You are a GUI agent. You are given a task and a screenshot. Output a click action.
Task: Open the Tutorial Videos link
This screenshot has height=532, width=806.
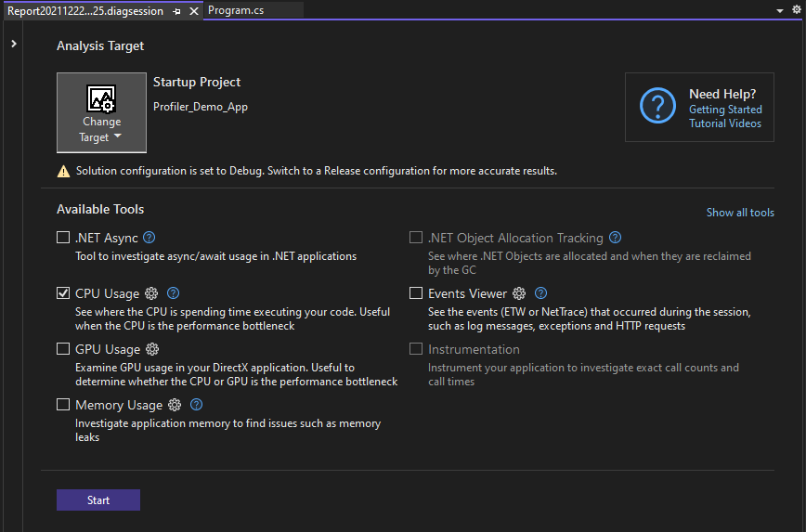[x=725, y=123]
